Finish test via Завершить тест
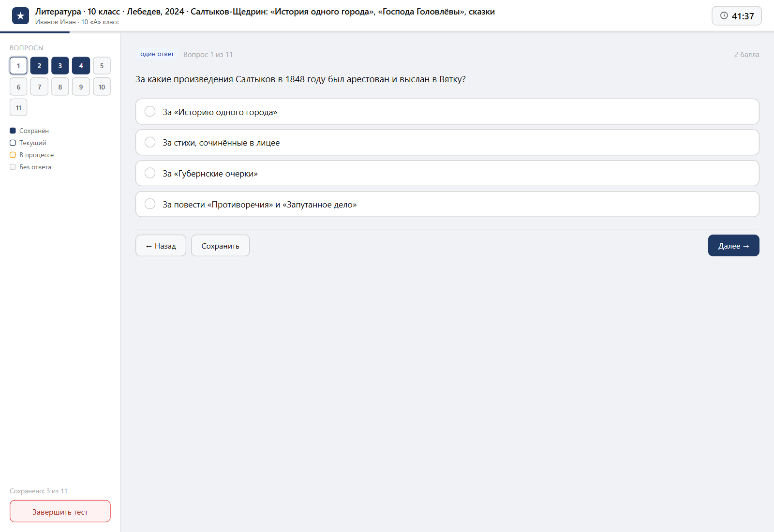 coord(60,511)
